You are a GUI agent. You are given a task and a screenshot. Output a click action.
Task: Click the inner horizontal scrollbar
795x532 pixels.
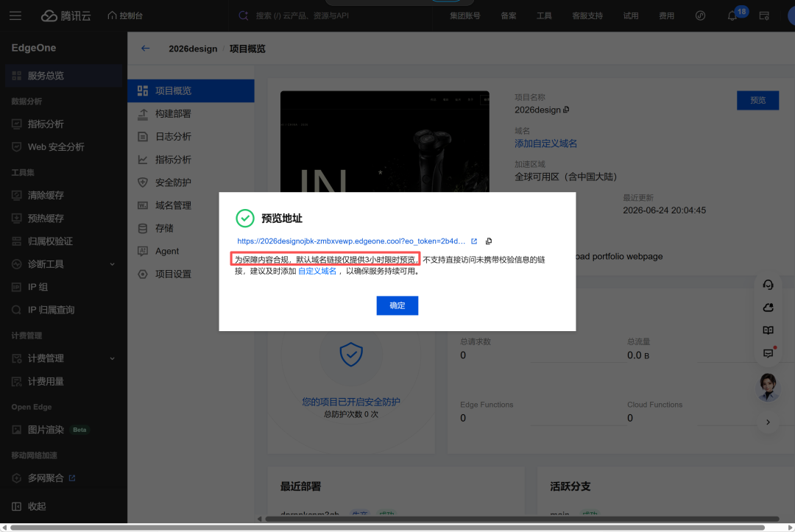click(x=522, y=519)
